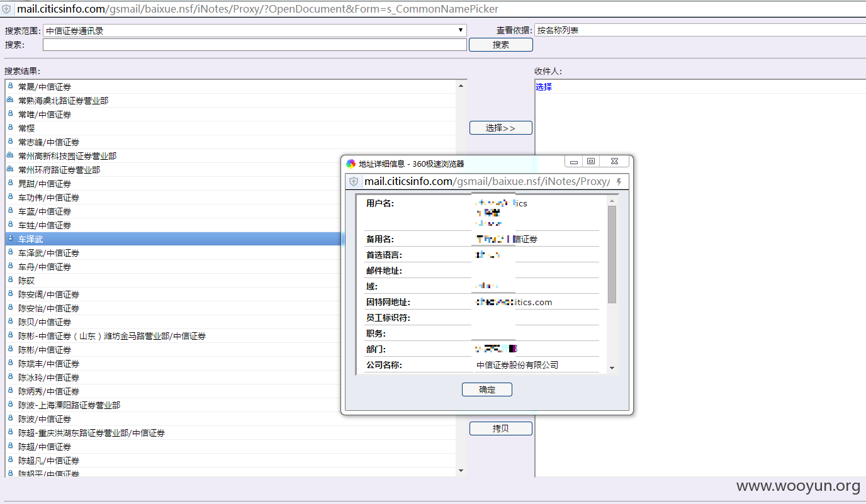Click the shield icon in main address bar

click(x=6, y=9)
